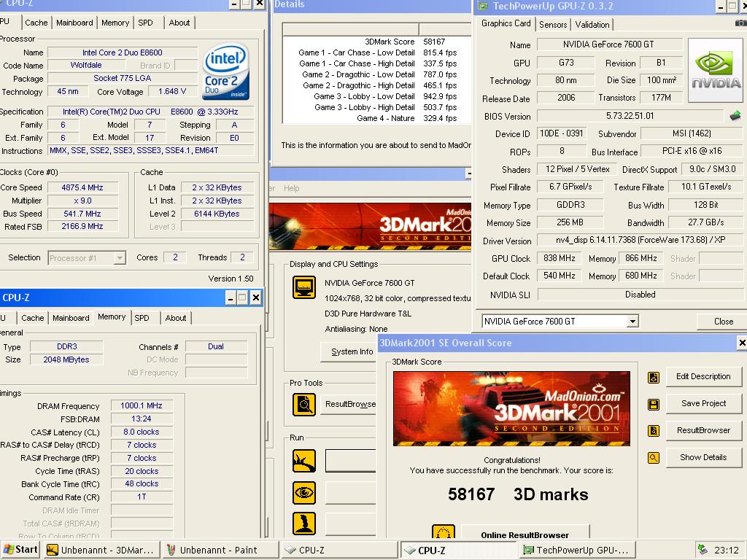Screen dimensions: 747x560
Task: Switch to the Validation tab in GPU-Z
Action: 592,24
